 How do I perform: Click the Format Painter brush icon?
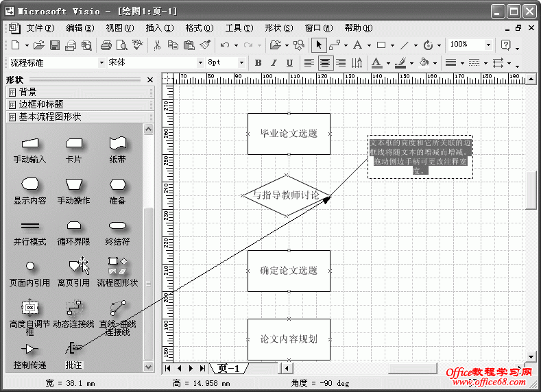205,45
